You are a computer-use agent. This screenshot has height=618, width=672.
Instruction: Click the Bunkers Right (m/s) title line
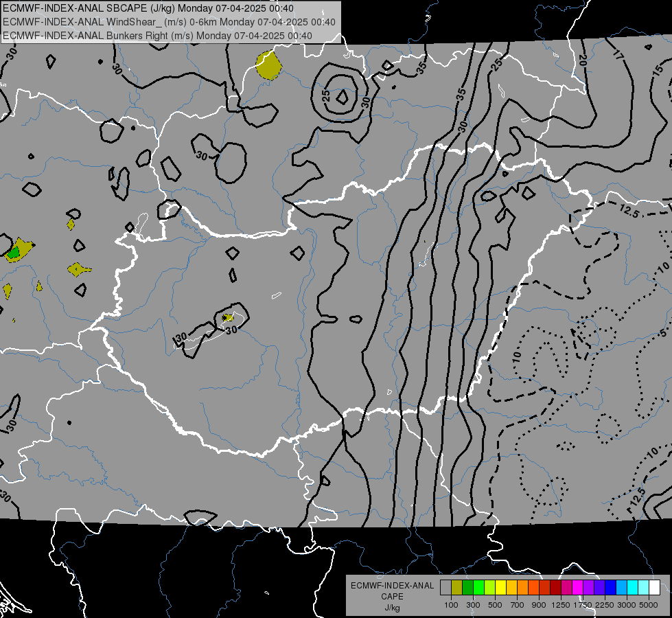pyautogui.click(x=158, y=36)
